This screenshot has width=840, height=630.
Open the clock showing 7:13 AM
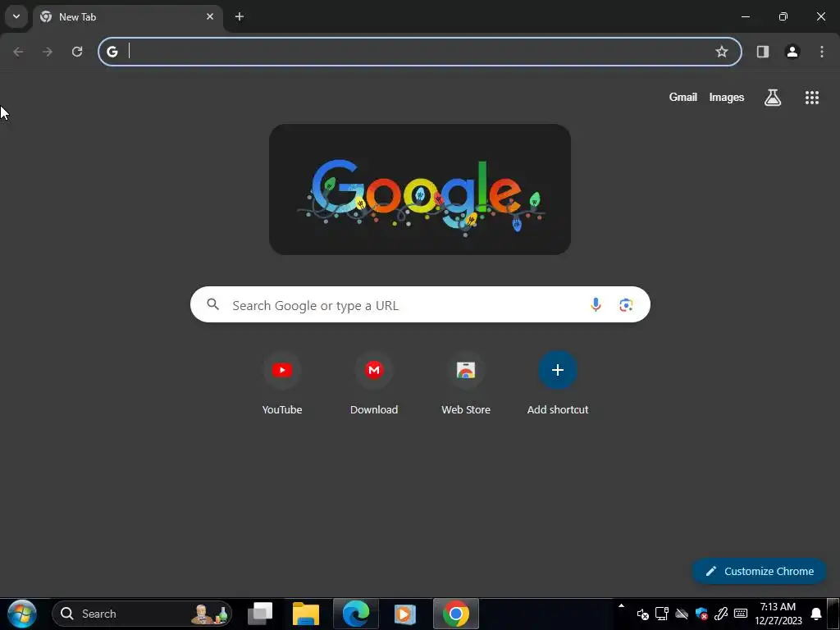pyautogui.click(x=778, y=614)
